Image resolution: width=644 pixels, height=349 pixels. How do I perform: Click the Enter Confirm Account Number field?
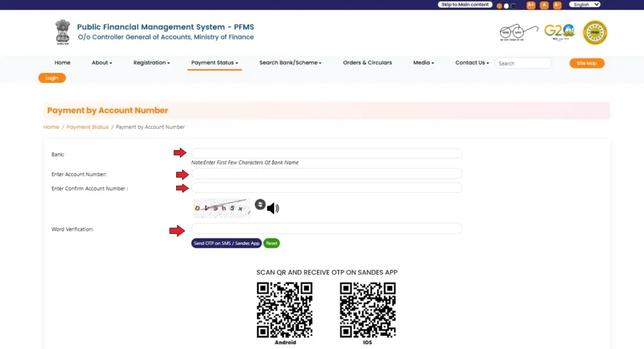(x=326, y=188)
